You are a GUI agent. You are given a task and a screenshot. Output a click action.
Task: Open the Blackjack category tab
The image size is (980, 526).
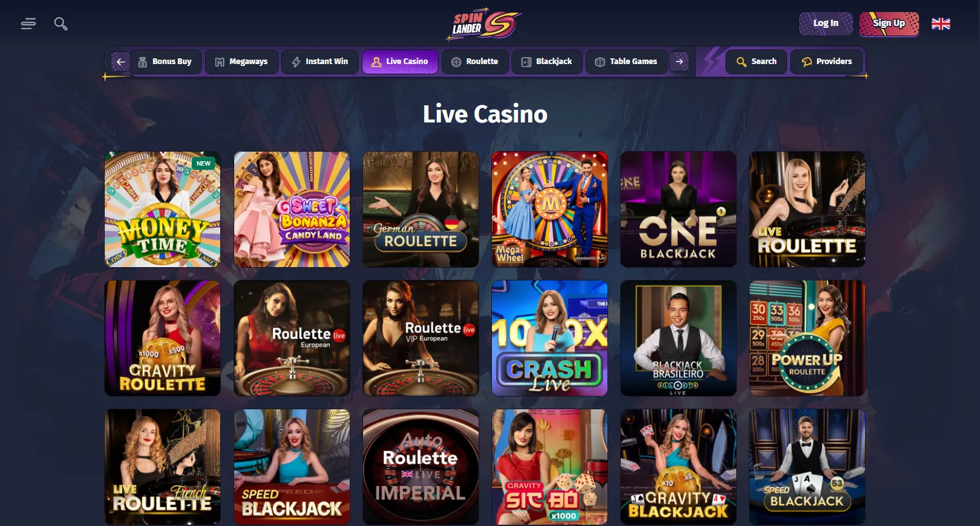[547, 62]
